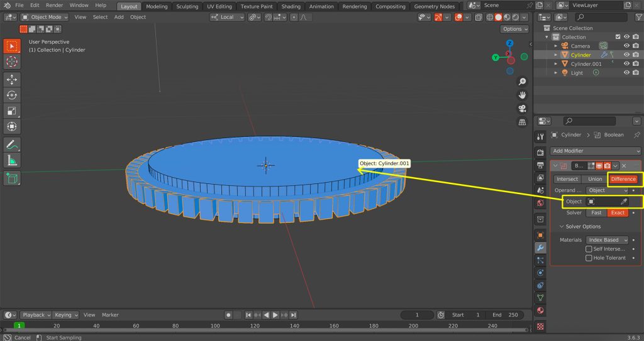Play the animation forward

tap(275, 315)
